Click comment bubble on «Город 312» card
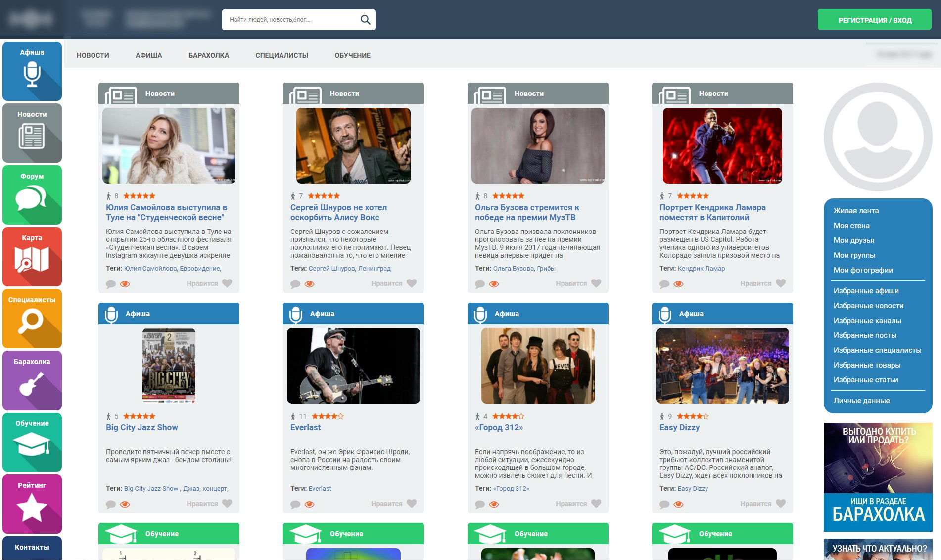Screen dimensions: 941x560 (480, 504)
